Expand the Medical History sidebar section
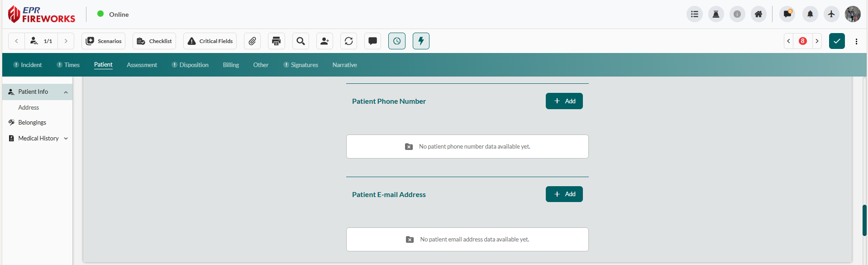Image resolution: width=868 pixels, height=265 pixels. [66, 139]
